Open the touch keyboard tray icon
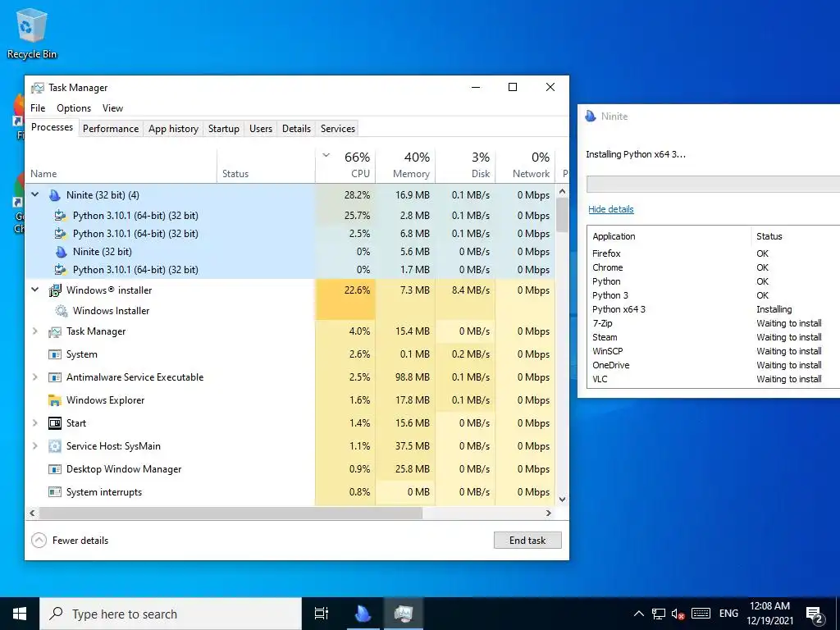This screenshot has width=840, height=630. [701, 614]
